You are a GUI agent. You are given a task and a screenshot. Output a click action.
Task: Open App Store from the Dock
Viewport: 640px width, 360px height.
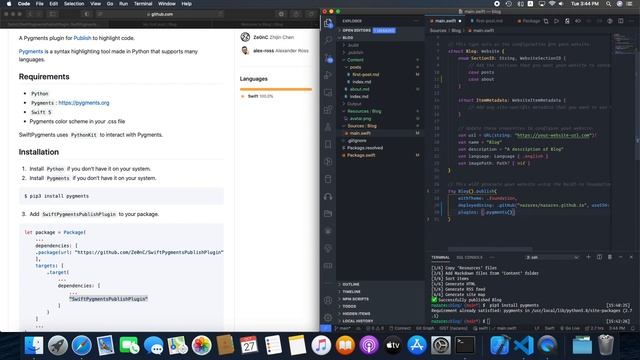click(x=417, y=345)
